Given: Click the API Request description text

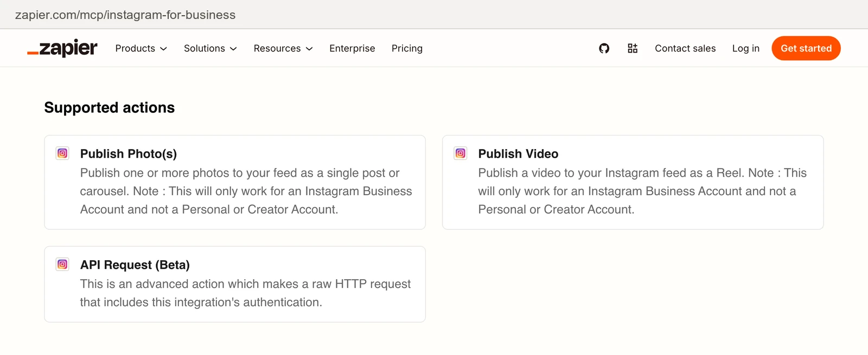Looking at the screenshot, I should click(x=245, y=293).
